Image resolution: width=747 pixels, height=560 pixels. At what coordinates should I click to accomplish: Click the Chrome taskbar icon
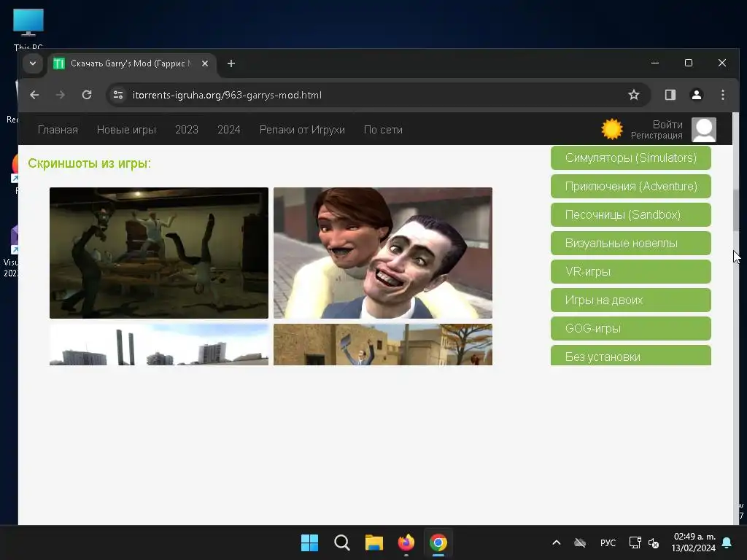(x=438, y=542)
